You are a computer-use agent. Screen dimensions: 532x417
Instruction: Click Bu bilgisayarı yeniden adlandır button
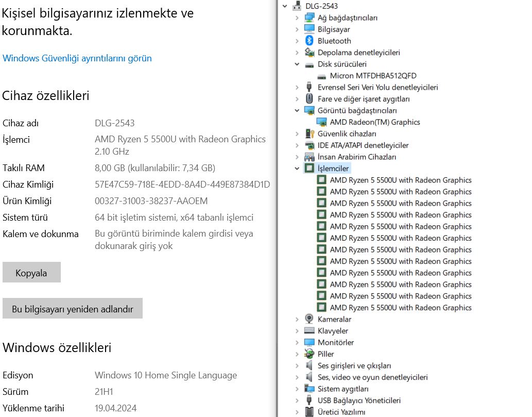pyautogui.click(x=72, y=308)
